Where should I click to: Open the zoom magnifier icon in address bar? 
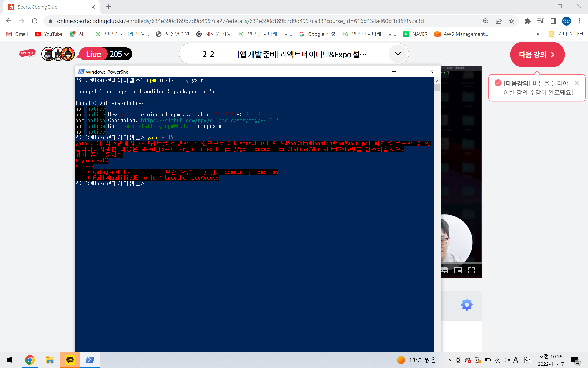pos(486,21)
